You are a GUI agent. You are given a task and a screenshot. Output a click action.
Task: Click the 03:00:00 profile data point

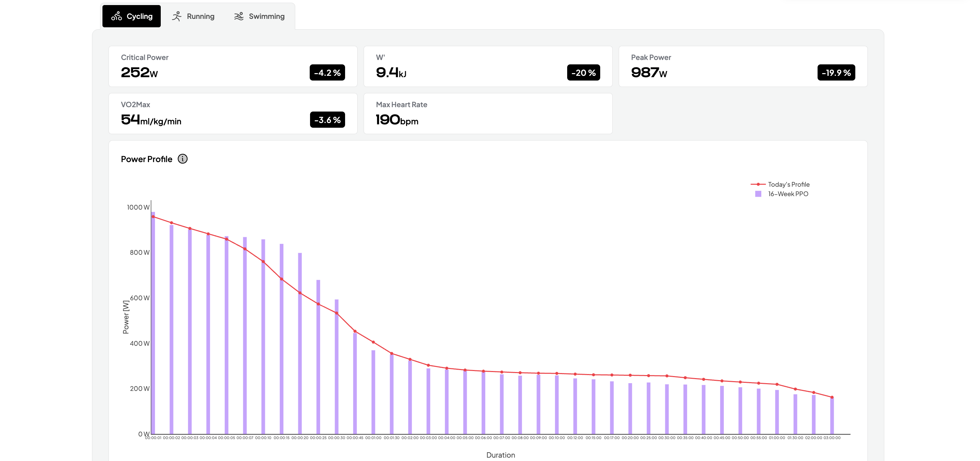832,398
